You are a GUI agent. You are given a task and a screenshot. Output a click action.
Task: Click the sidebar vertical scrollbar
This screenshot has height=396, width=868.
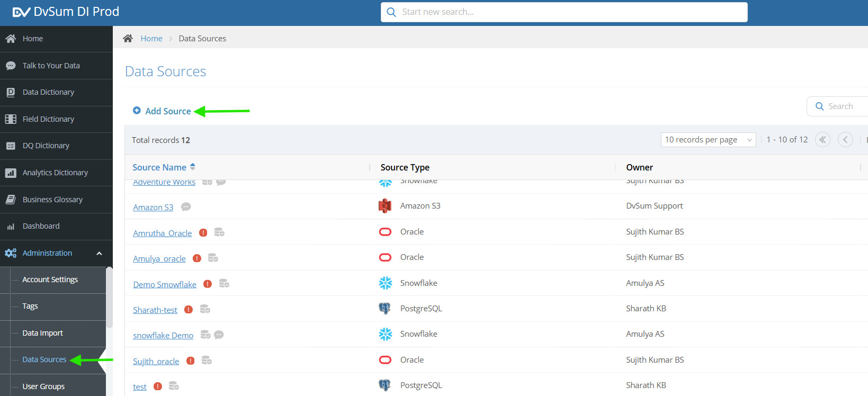tap(109, 296)
